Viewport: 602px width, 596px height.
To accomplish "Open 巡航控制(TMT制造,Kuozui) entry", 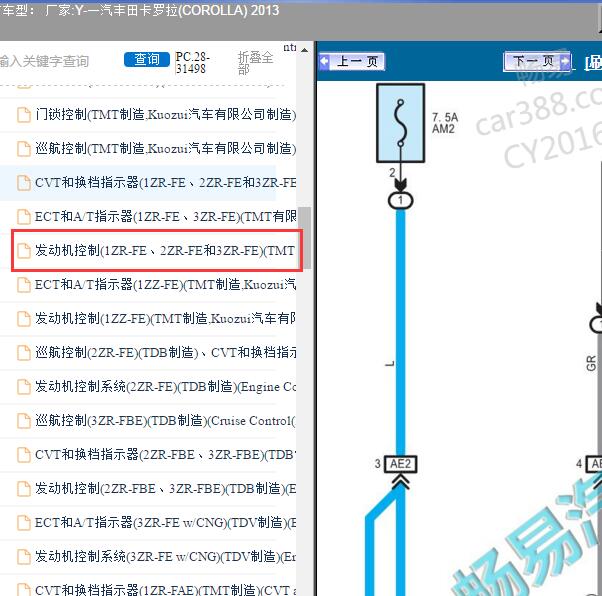I will click(165, 148).
